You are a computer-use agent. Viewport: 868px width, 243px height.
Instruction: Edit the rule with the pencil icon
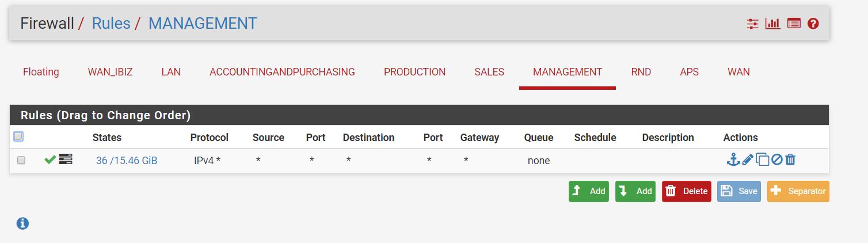point(748,160)
